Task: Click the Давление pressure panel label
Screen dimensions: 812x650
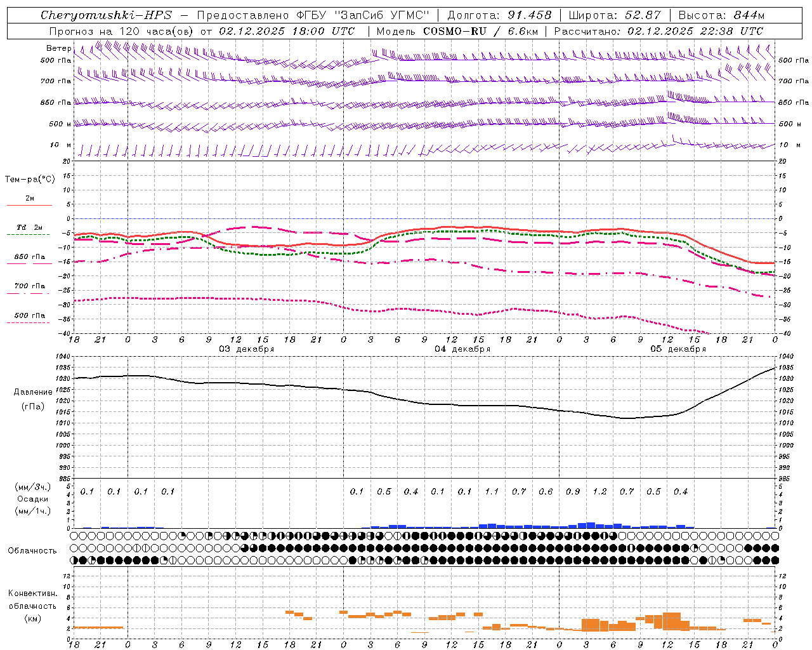Action: pyautogui.click(x=33, y=392)
